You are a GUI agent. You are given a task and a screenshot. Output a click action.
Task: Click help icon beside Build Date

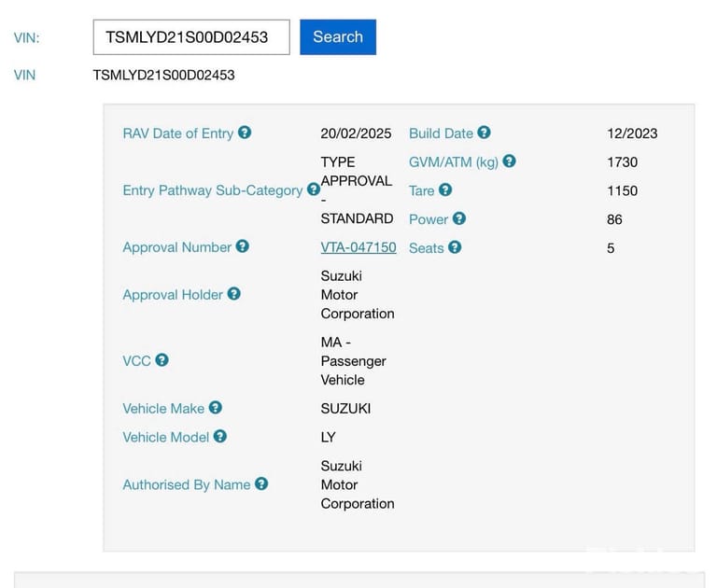point(484,133)
